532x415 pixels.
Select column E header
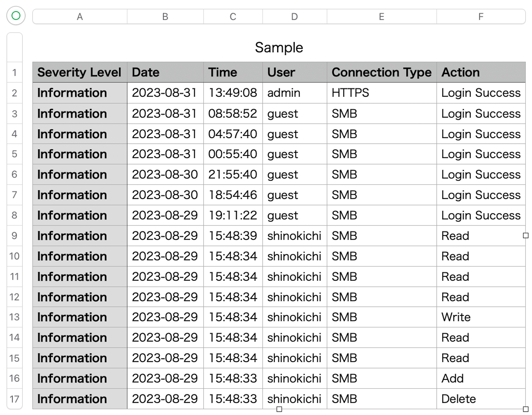pyautogui.click(x=381, y=17)
